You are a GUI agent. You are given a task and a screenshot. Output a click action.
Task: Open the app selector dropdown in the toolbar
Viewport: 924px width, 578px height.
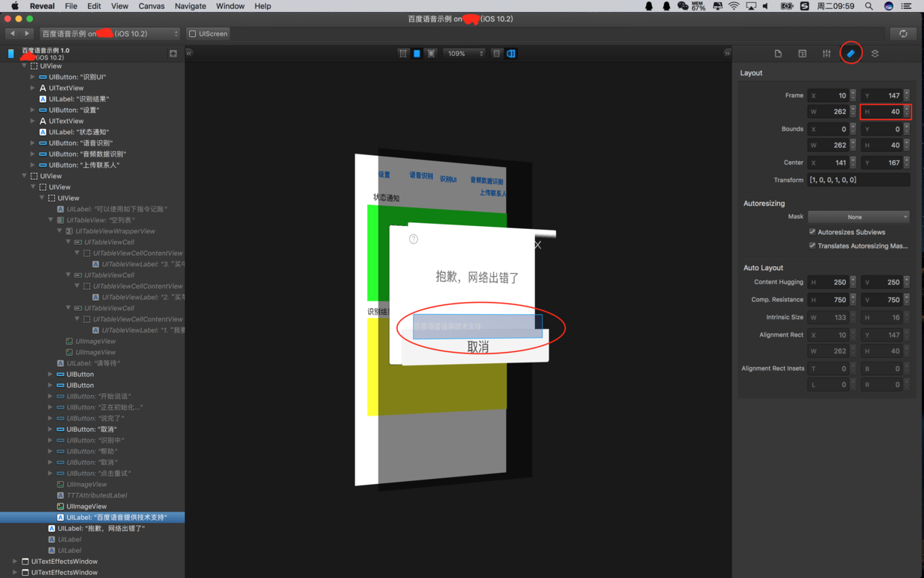pyautogui.click(x=110, y=34)
